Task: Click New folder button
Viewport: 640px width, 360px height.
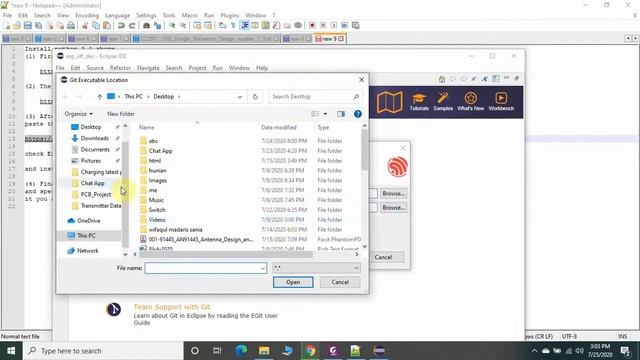Action: pyautogui.click(x=121, y=114)
